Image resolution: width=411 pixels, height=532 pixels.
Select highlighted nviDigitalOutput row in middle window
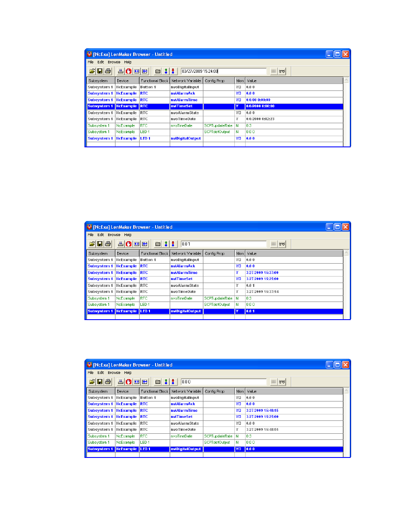(215, 311)
